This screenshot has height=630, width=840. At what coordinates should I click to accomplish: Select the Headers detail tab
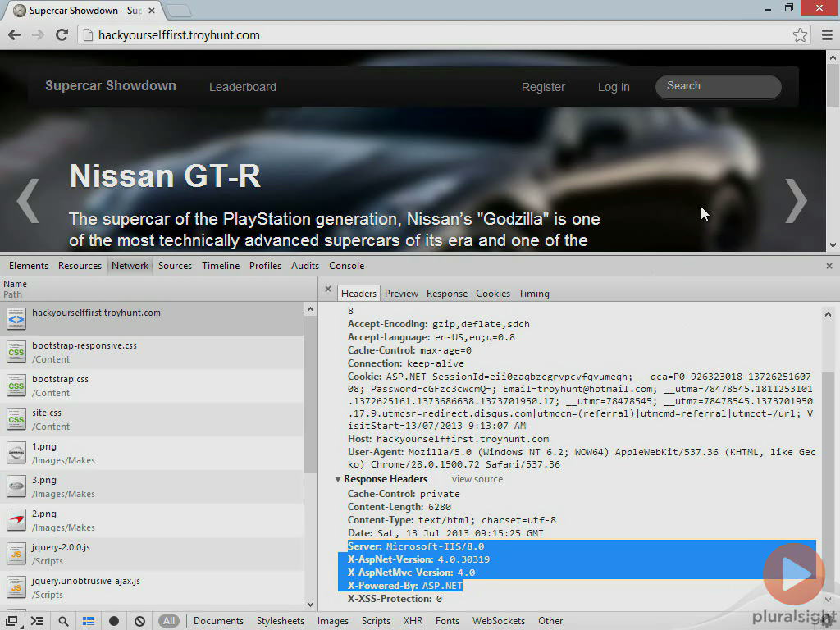(358, 294)
